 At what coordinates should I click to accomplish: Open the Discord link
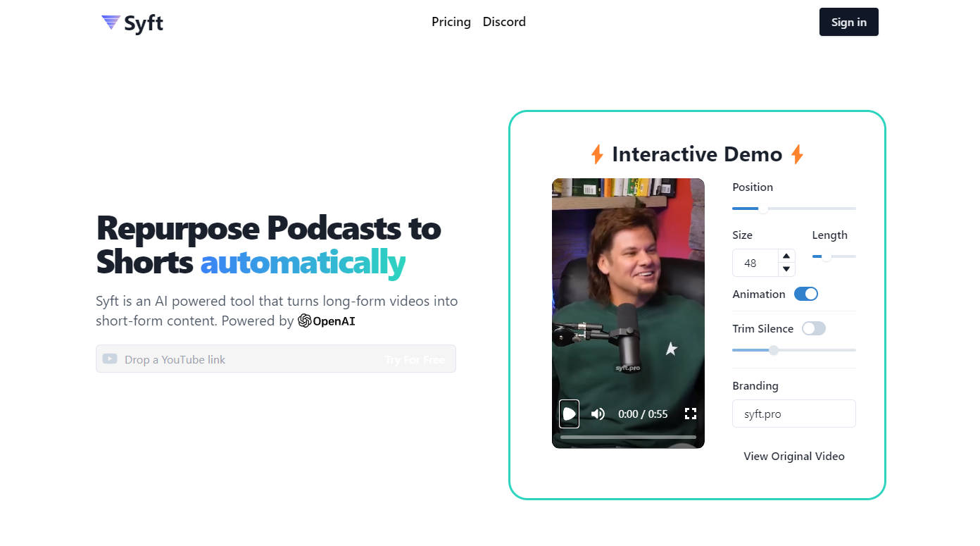[504, 22]
